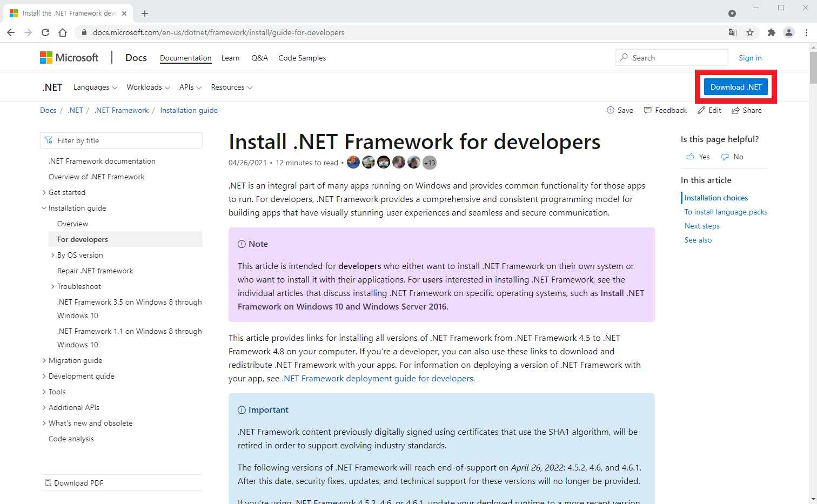The width and height of the screenshot is (817, 504).
Task: Open the Documentation nav item
Action: [185, 58]
